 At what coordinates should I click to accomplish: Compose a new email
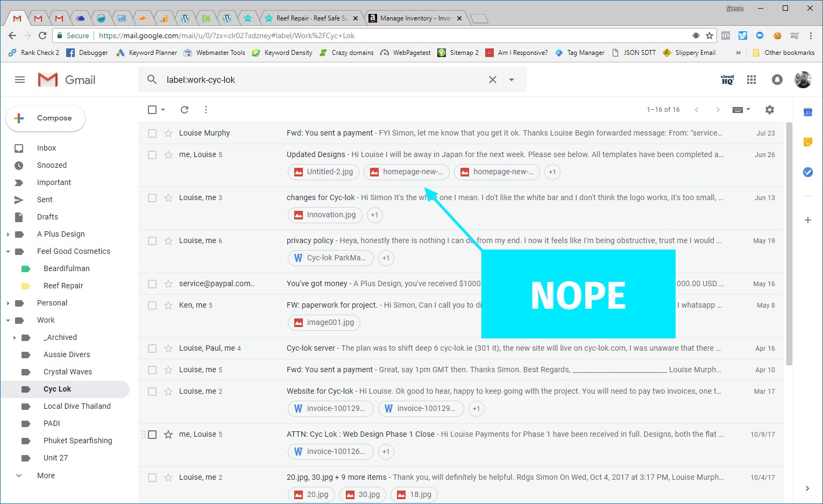(x=46, y=118)
